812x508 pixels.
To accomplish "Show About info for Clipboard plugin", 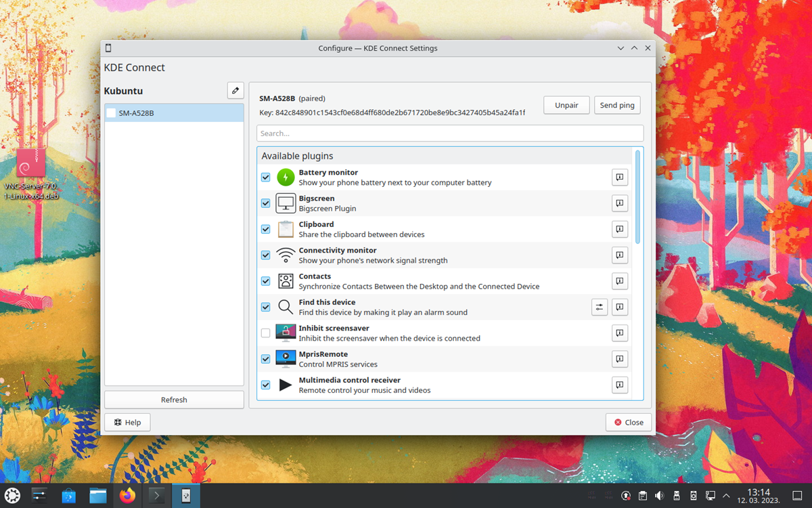I will 620,230.
